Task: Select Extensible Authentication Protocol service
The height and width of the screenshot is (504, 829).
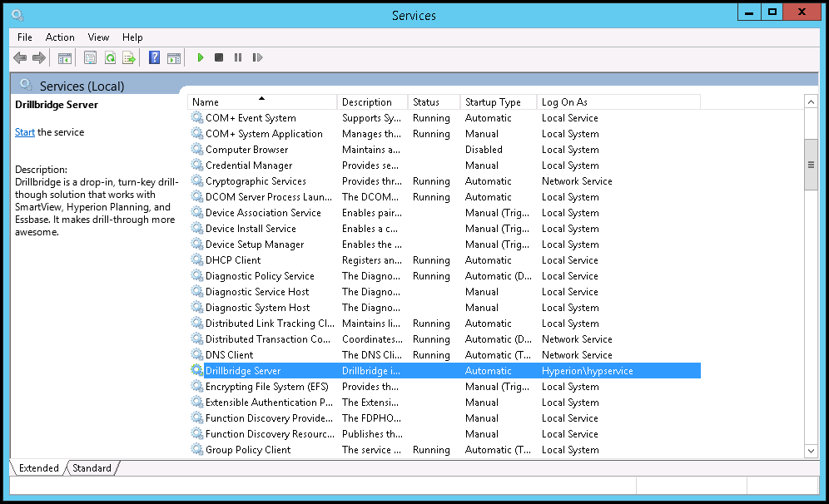Action: tap(269, 402)
